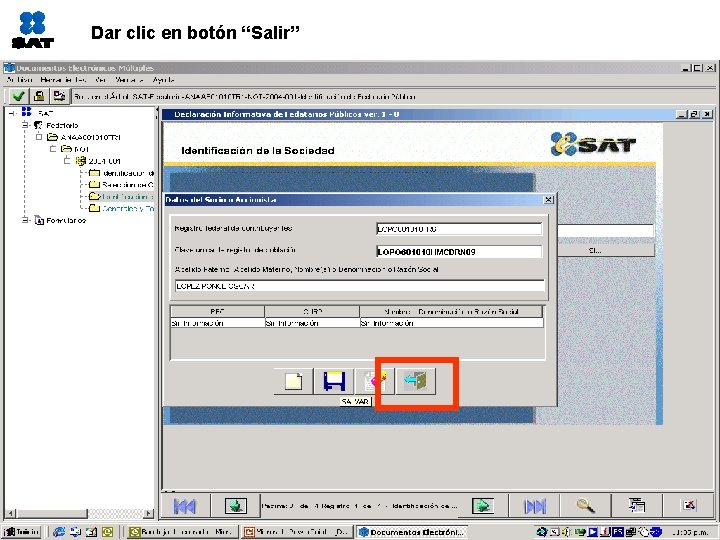Image resolution: width=720 pixels, height=540 pixels.
Task: Click the document list icon right of the magnifier
Action: coord(637,506)
